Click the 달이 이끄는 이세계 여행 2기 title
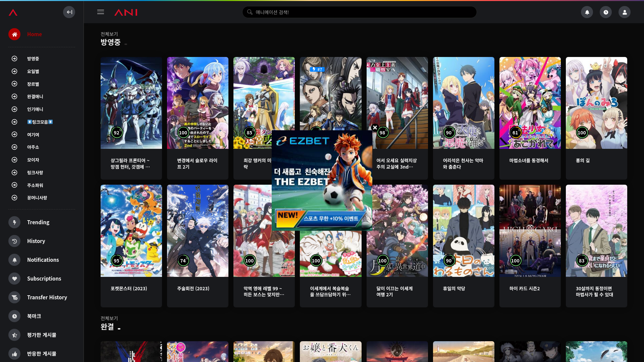The width and height of the screenshot is (644, 362). [x=394, y=292]
